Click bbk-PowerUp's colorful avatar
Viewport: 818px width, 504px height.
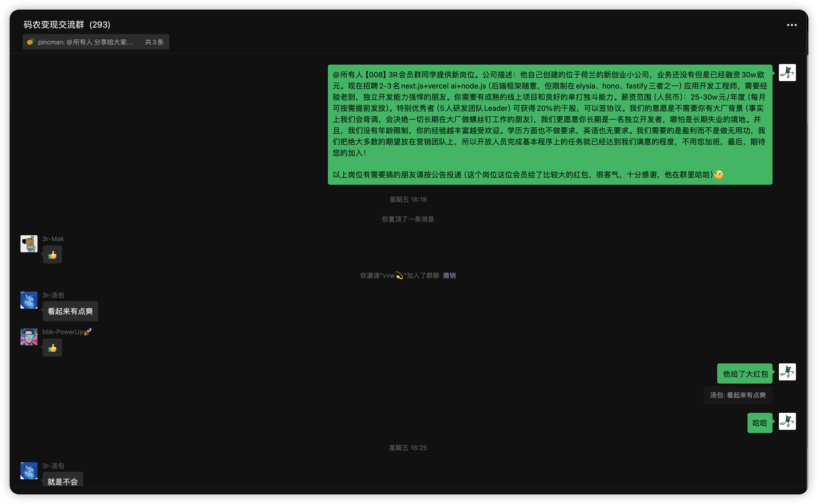tap(29, 337)
